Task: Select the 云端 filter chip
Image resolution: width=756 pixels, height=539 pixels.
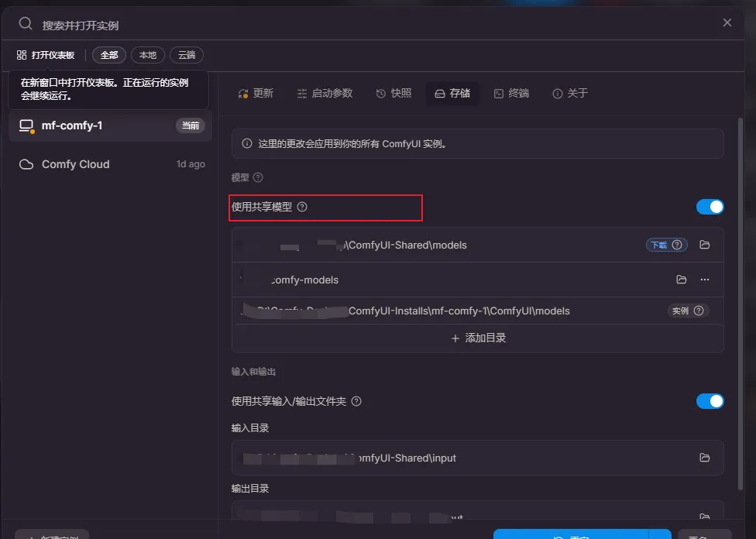Action: coord(187,55)
